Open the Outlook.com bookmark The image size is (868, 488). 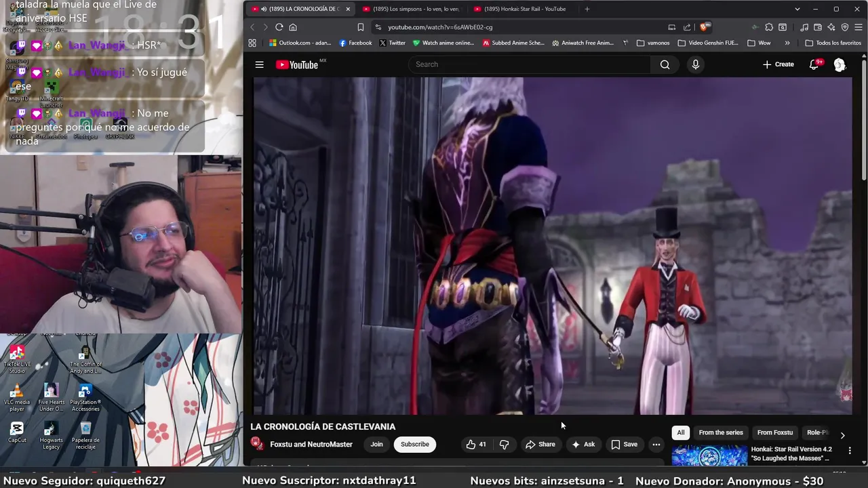[300, 43]
